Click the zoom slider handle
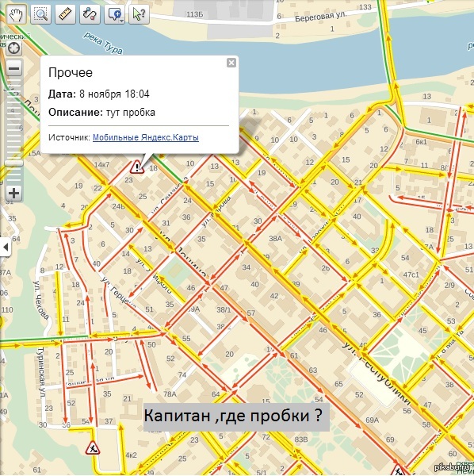Viewport: 474px width, 476px height. pyautogui.click(x=14, y=163)
